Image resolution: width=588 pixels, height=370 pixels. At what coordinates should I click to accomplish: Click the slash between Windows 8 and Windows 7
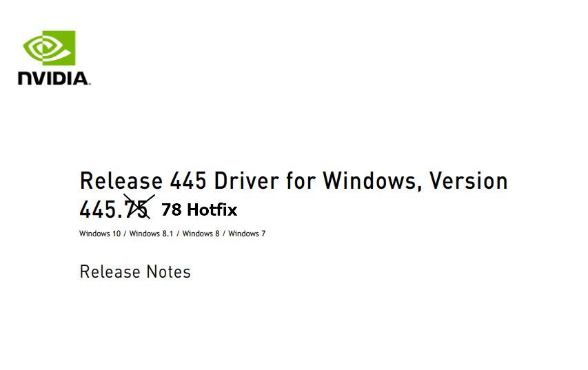[x=224, y=234]
